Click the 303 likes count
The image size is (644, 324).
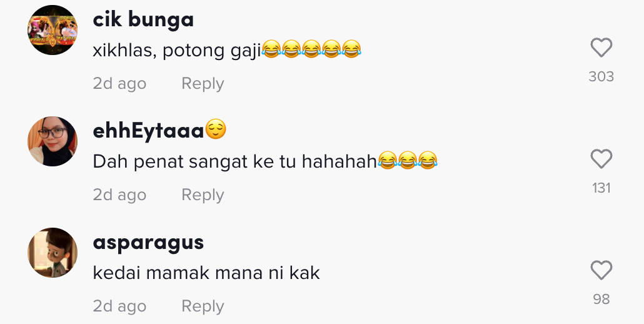[x=601, y=76]
